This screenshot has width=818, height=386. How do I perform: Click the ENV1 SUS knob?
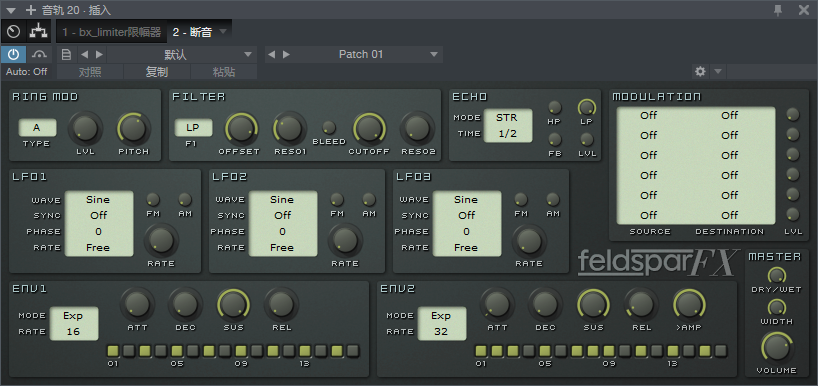(x=233, y=305)
